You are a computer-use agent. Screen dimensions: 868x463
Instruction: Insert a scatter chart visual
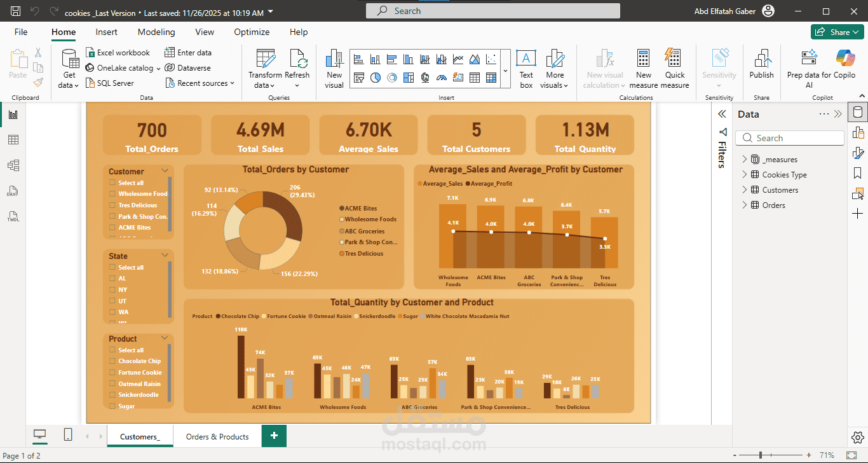tap(491, 60)
